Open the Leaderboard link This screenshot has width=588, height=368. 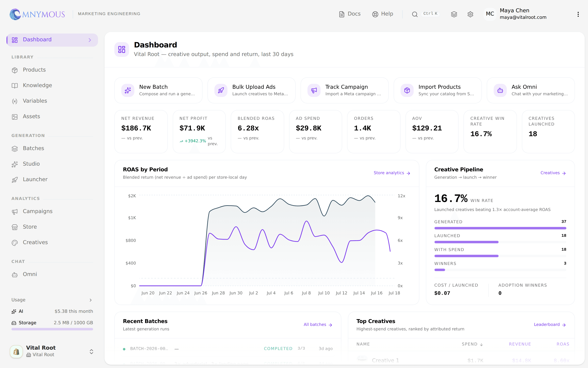[550, 325]
